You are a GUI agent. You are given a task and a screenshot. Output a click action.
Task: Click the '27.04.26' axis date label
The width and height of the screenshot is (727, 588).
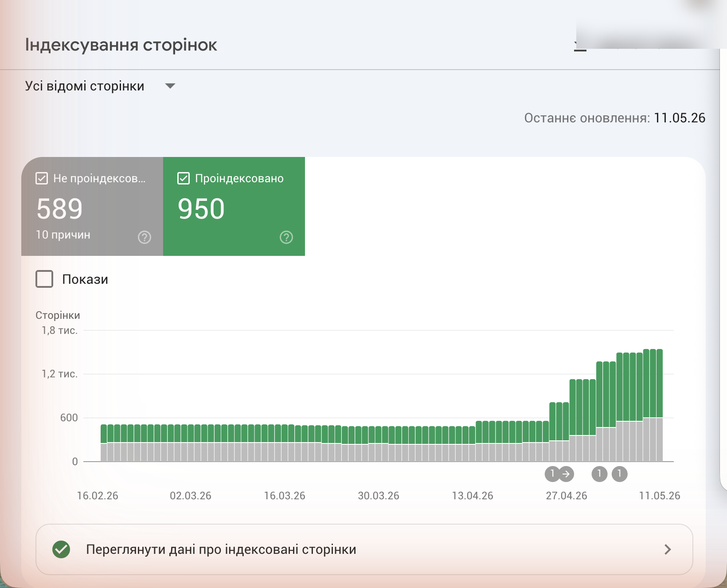click(567, 496)
